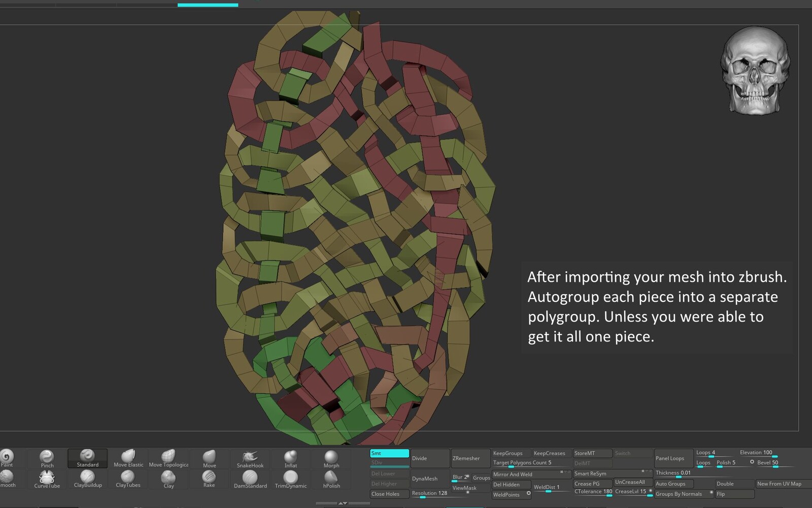The height and width of the screenshot is (508, 812).
Task: Click Auto Groups to polygroup pieces
Action: click(x=673, y=484)
